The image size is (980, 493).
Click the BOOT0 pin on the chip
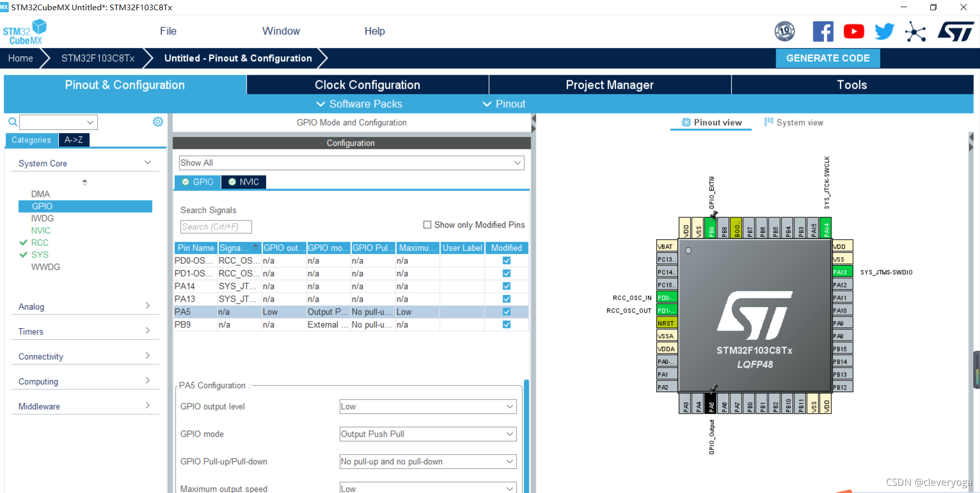click(x=737, y=228)
